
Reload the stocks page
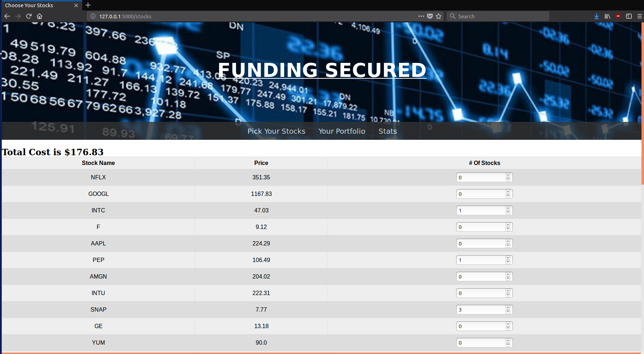[x=29, y=16]
